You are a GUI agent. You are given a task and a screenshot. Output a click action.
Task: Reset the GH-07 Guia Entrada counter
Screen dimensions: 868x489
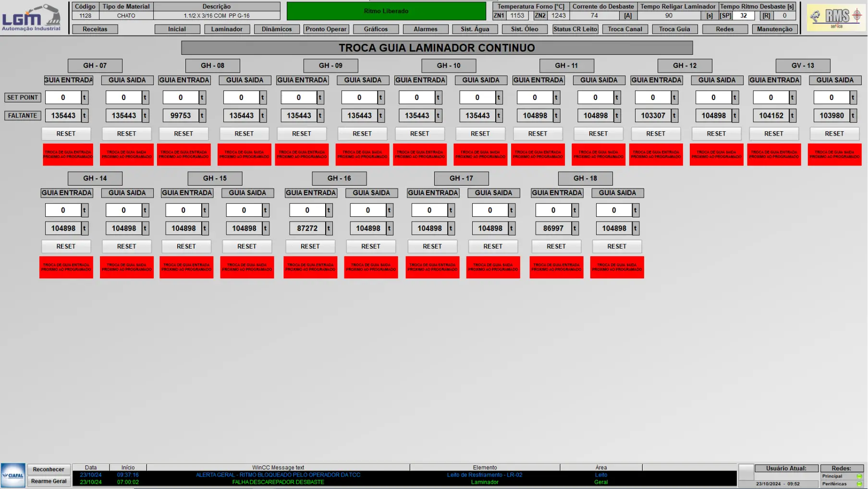tap(66, 134)
